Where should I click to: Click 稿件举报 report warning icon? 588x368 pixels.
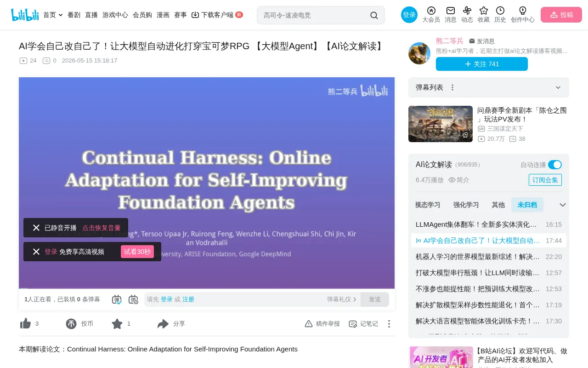click(x=309, y=324)
